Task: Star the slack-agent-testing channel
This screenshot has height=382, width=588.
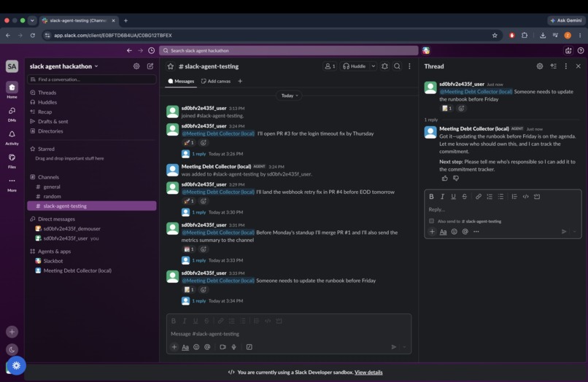Action: pos(171,66)
